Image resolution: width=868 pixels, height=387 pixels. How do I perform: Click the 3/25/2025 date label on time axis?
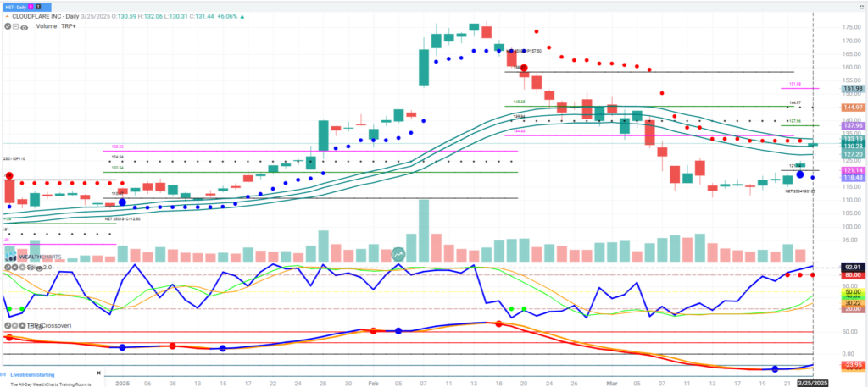(x=814, y=383)
